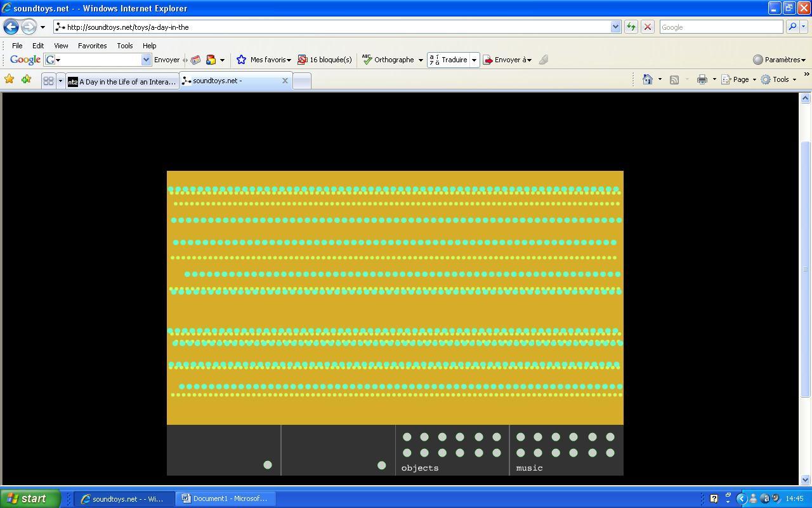Click the greyed highlighter pen icon

coord(544,60)
